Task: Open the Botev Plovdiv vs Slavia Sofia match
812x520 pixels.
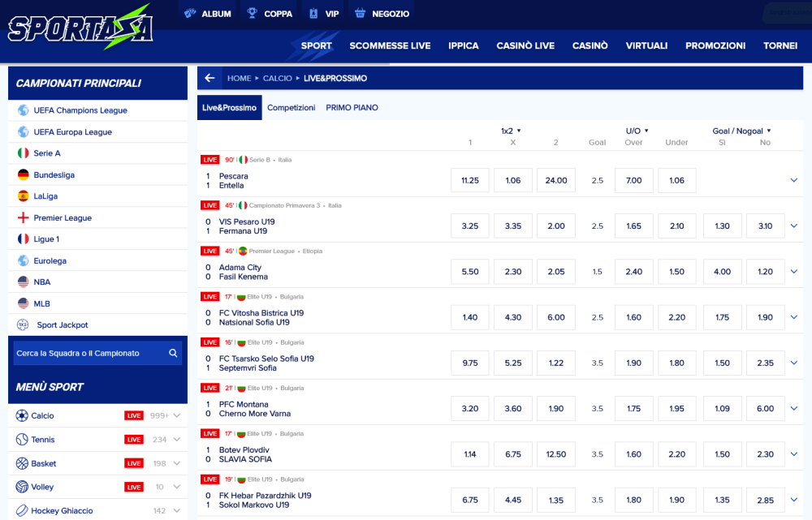Action: coord(245,454)
